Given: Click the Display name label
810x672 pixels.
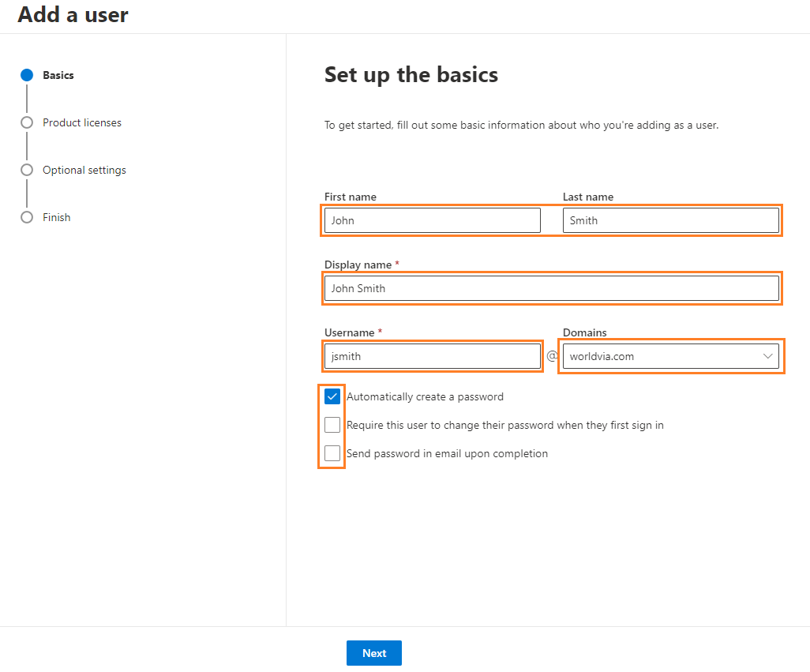Looking at the screenshot, I should 358,265.
